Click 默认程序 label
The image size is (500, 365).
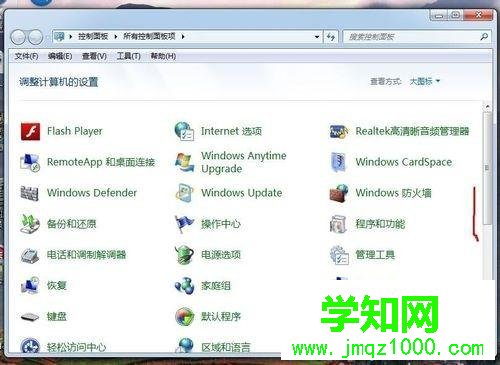221,317
